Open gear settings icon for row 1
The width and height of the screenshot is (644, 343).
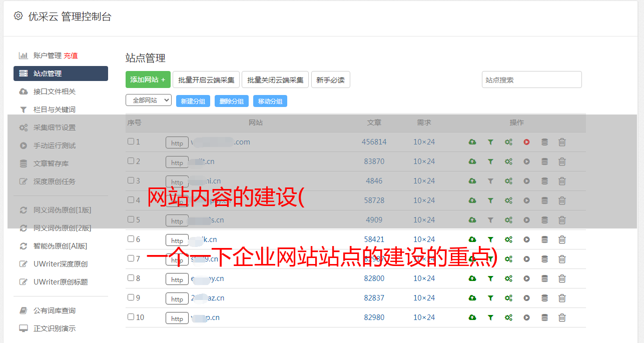[508, 142]
